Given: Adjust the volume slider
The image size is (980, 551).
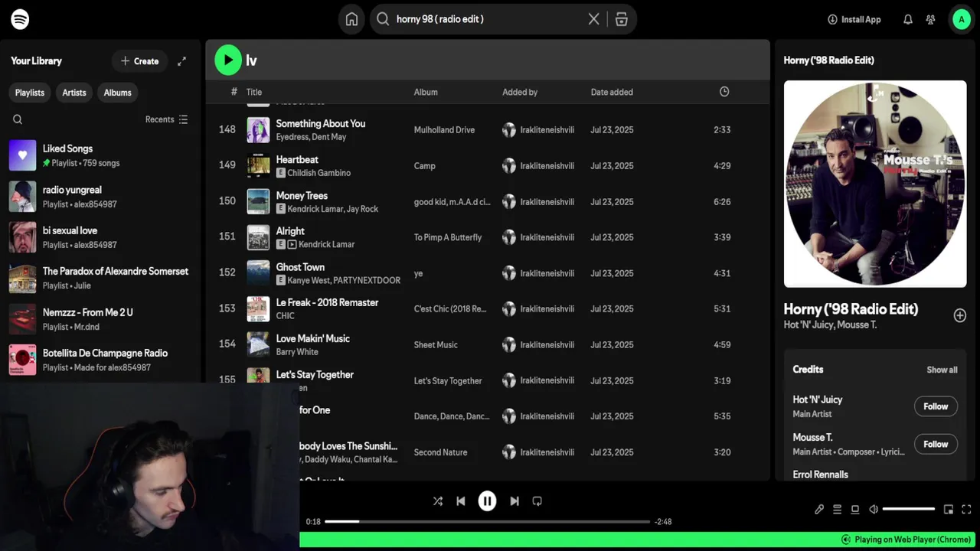Looking at the screenshot, I should [909, 510].
